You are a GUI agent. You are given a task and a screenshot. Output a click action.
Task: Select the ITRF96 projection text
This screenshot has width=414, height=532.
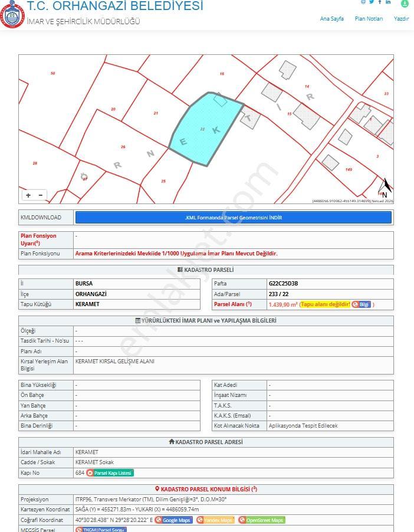coord(151,500)
